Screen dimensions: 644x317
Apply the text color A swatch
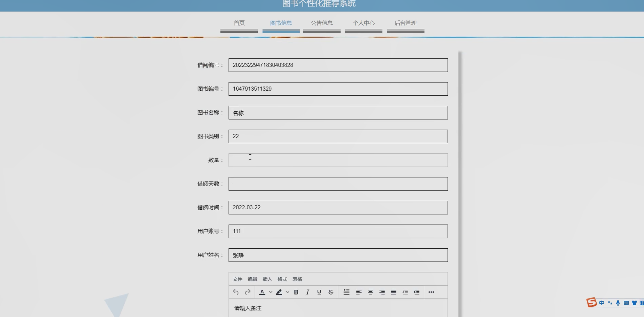click(262, 292)
